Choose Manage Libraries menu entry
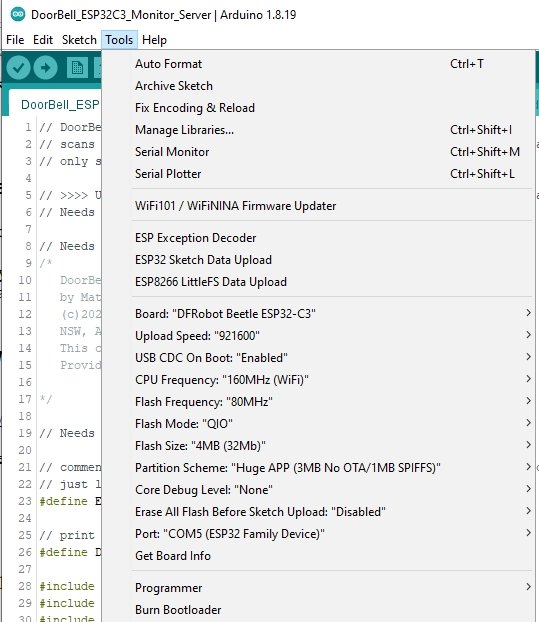Image resolution: width=539 pixels, height=622 pixels. 332,130
